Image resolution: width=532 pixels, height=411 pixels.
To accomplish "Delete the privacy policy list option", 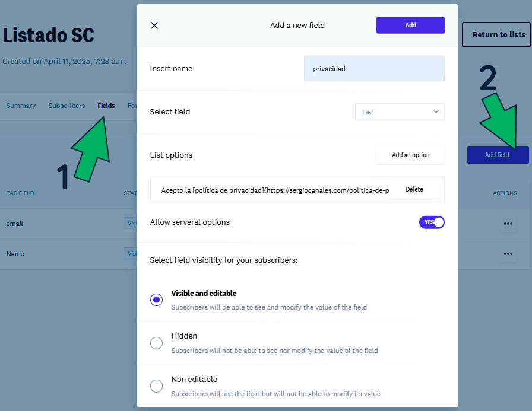I will (x=414, y=190).
